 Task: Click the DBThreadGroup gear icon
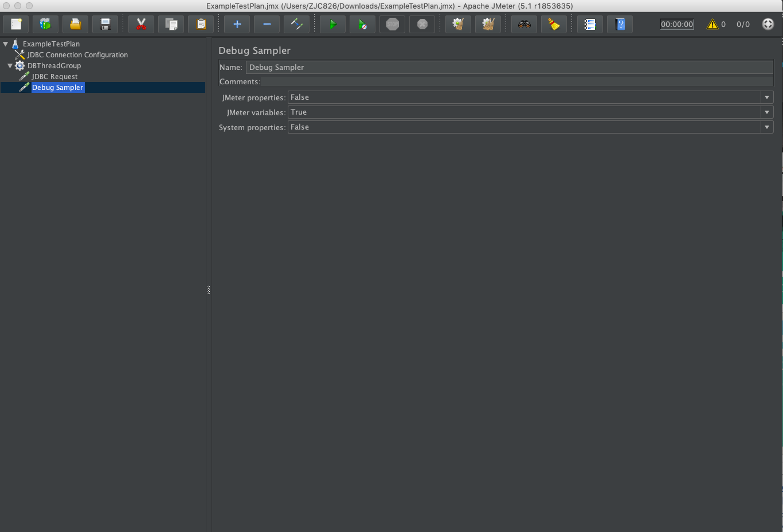tap(20, 65)
